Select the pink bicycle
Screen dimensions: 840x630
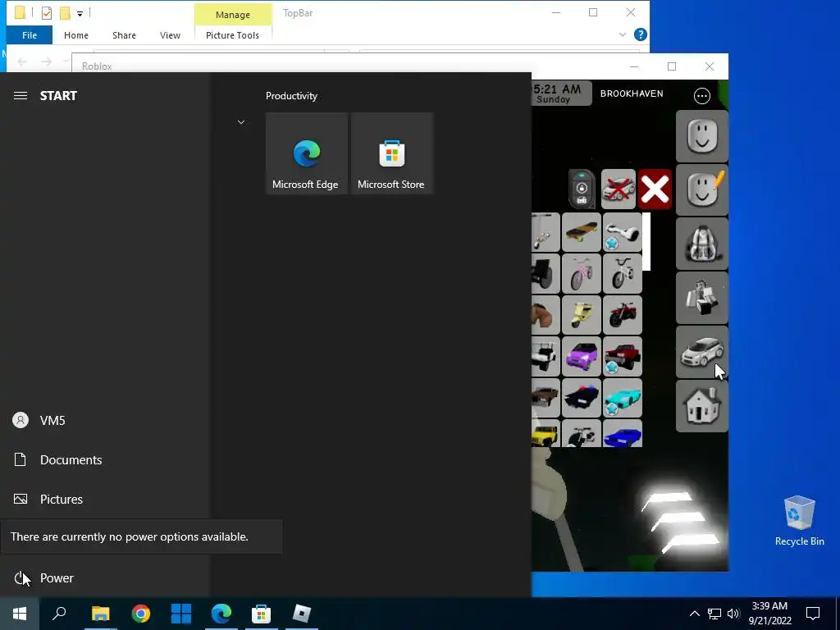click(582, 274)
